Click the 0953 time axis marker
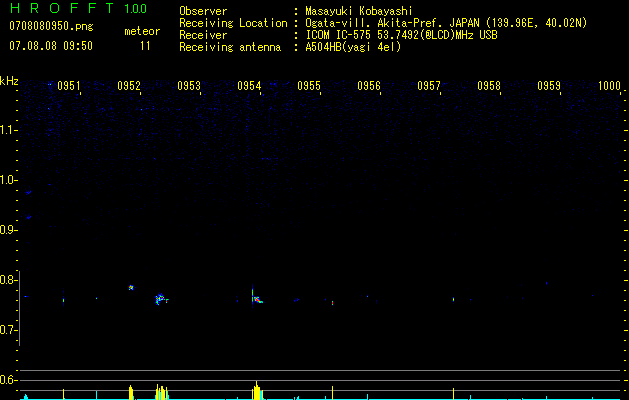The image size is (629, 400). 189,86
